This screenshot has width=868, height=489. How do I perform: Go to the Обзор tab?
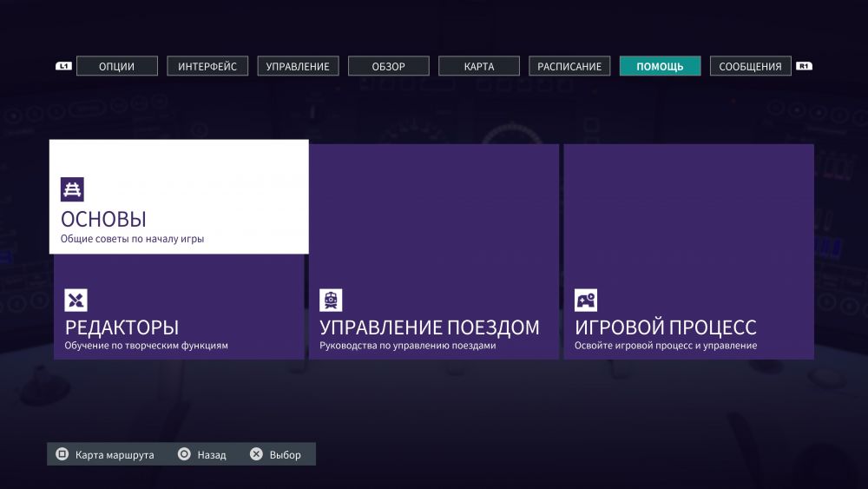coord(388,66)
